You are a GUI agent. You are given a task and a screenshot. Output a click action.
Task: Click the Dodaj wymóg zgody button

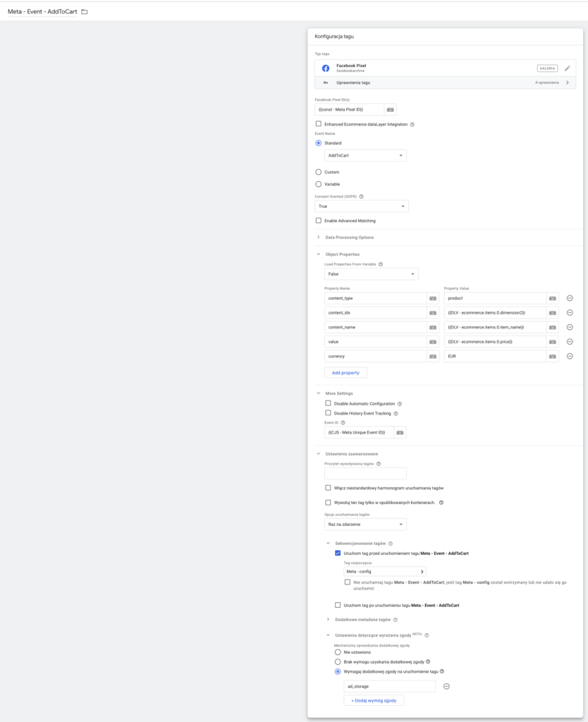373,700
